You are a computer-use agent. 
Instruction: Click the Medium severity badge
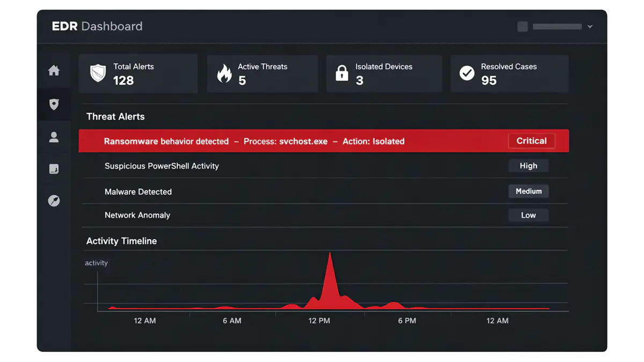(529, 191)
